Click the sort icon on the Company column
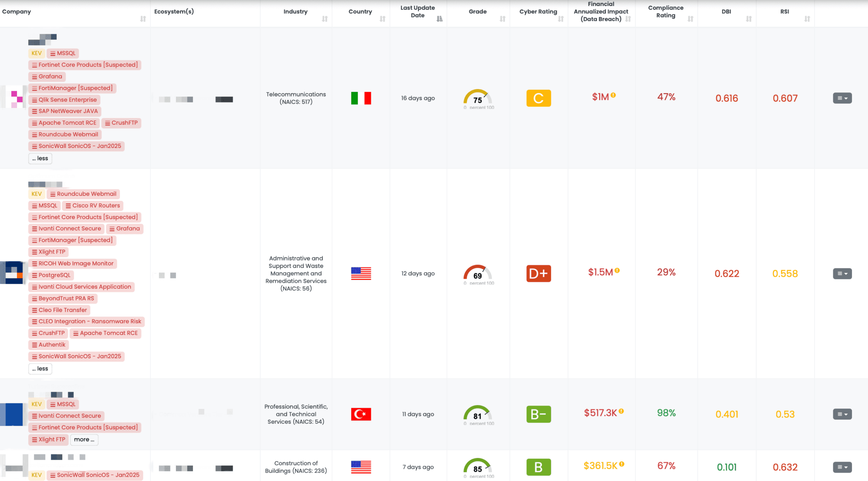The height and width of the screenshot is (481, 868). tap(143, 19)
